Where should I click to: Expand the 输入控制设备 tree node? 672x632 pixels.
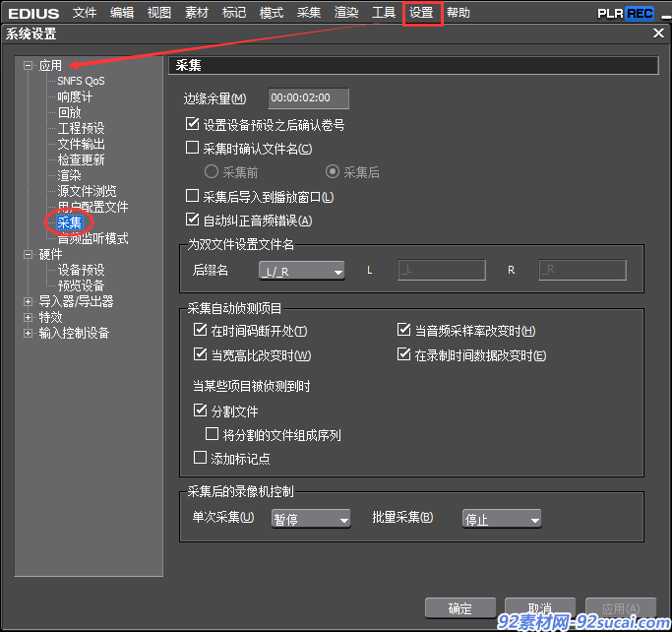tap(29, 333)
